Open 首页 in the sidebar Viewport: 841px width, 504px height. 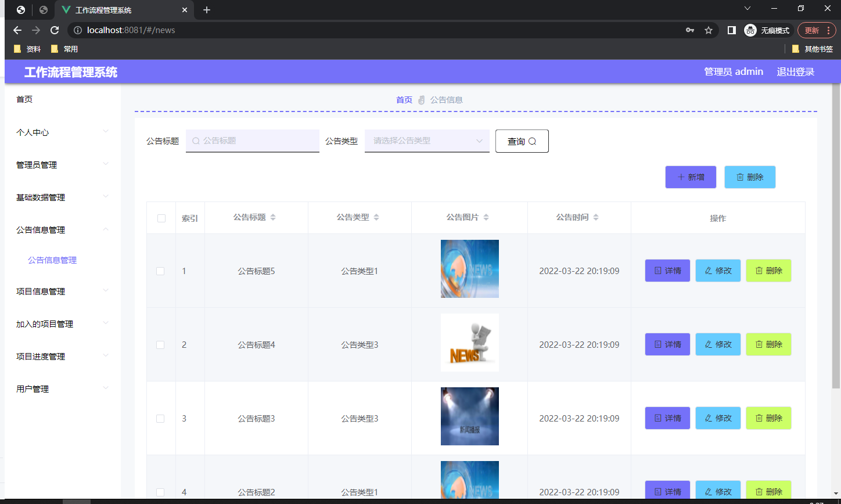pyautogui.click(x=24, y=99)
